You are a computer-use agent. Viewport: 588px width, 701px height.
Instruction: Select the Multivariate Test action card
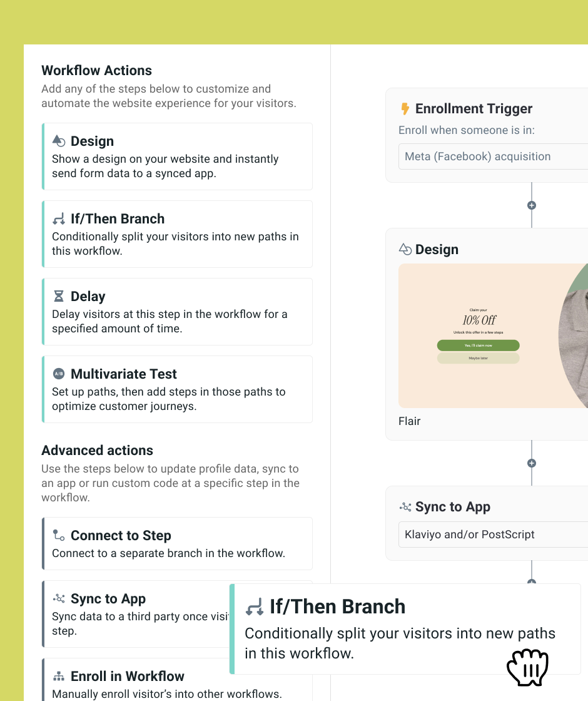click(x=177, y=389)
